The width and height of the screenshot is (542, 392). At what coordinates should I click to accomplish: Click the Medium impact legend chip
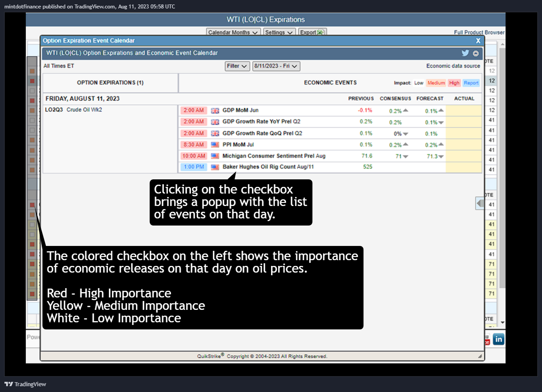[x=436, y=83]
